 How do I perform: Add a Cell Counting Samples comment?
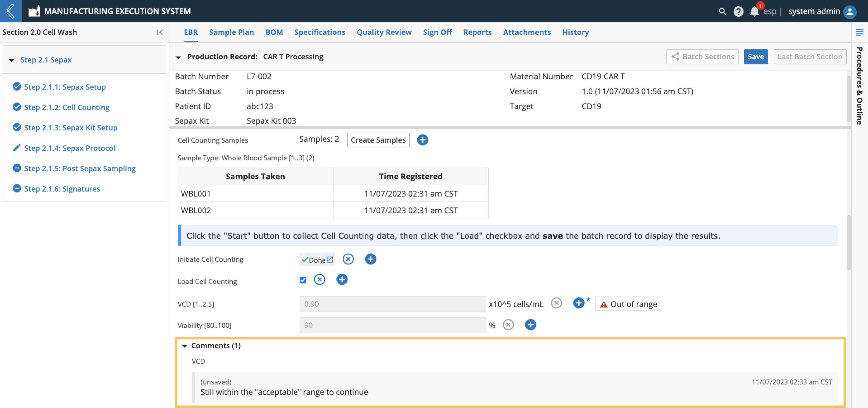422,140
